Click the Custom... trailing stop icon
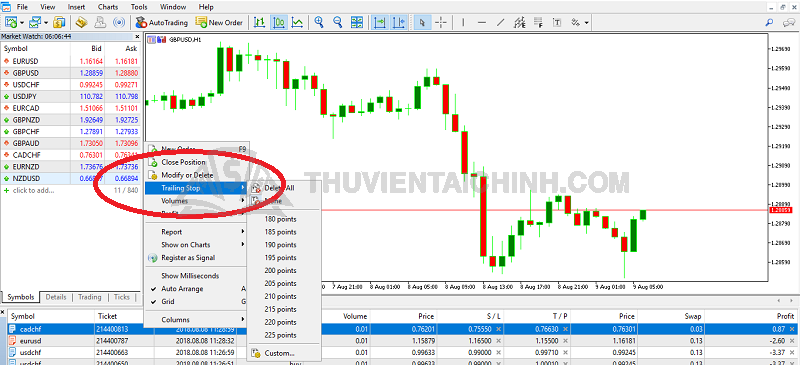800x365 pixels. tap(256, 353)
